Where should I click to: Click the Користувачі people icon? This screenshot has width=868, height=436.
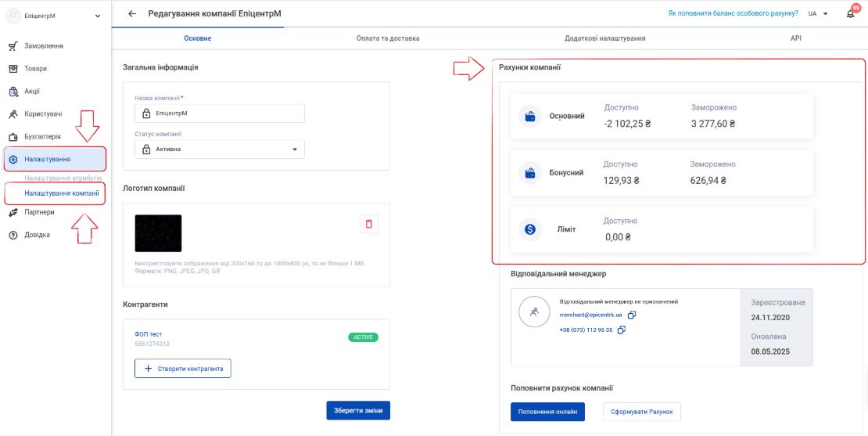pyautogui.click(x=14, y=114)
